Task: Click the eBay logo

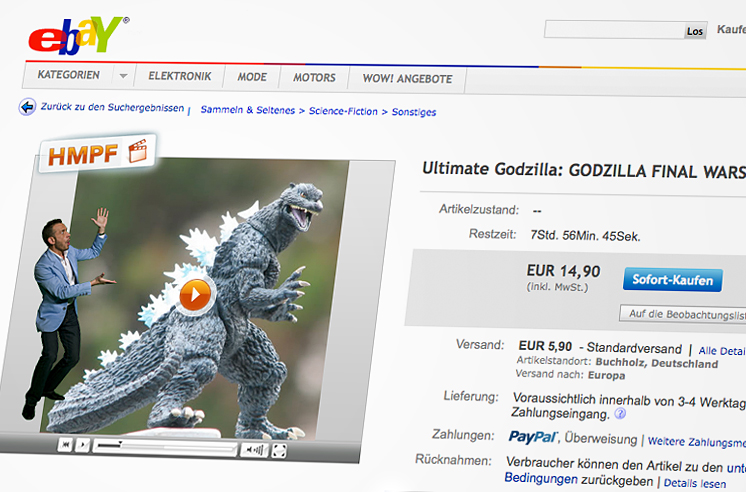Action: coord(78,35)
